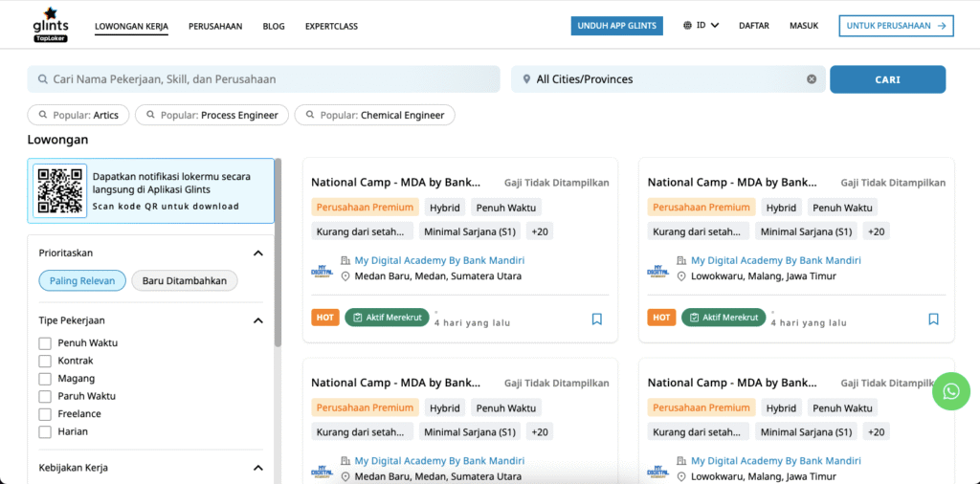Click Masuk to log in
Image resolution: width=980 pixels, height=484 pixels.
(x=804, y=26)
